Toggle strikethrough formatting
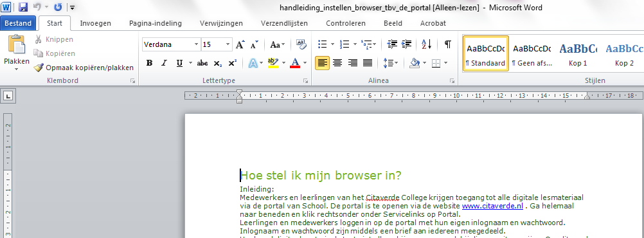The width and height of the screenshot is (644, 238). [x=202, y=63]
